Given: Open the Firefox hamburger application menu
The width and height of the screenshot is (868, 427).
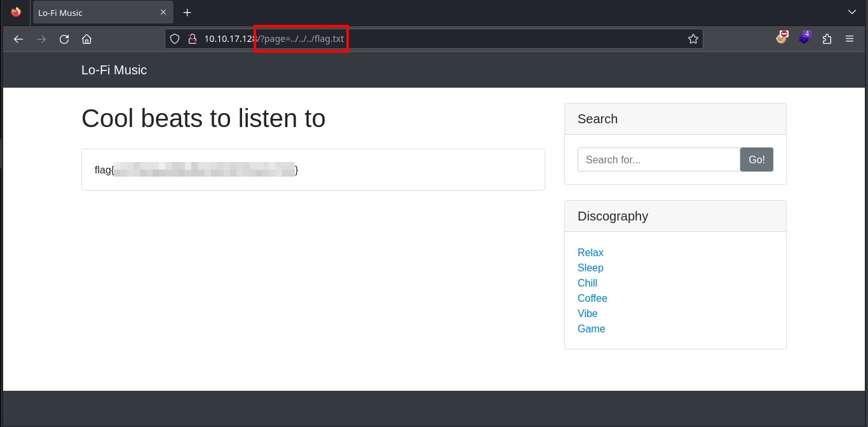Looking at the screenshot, I should coord(850,39).
